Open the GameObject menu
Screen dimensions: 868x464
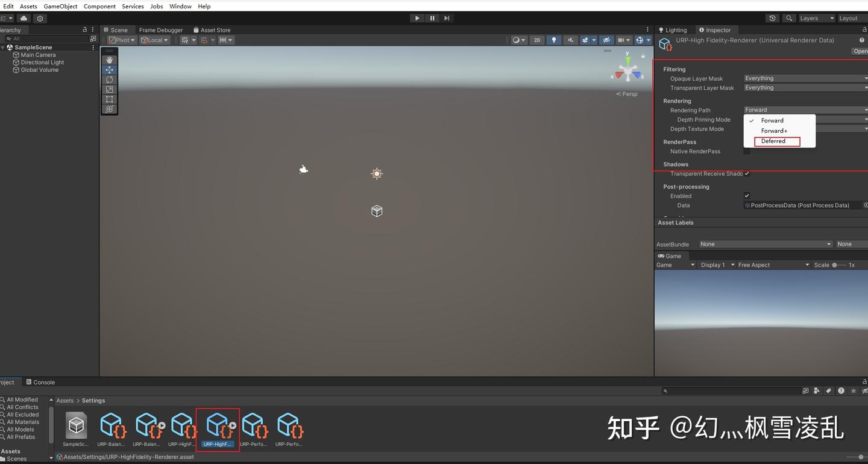[x=60, y=6]
